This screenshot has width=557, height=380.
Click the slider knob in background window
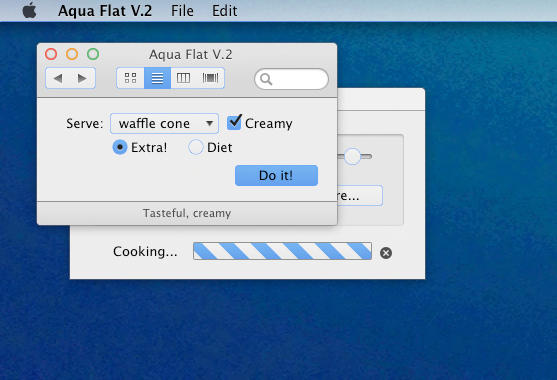pos(352,156)
